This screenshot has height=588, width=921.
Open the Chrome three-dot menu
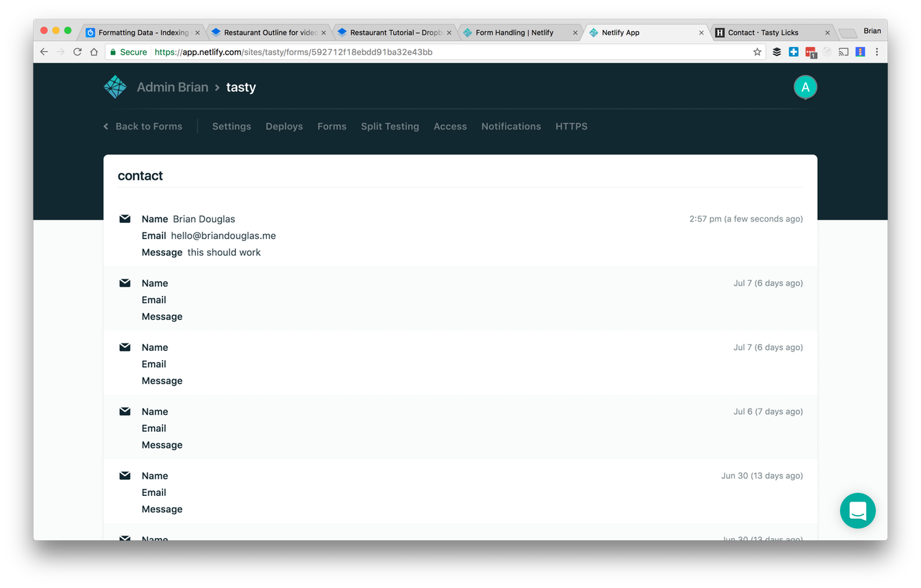pos(876,52)
